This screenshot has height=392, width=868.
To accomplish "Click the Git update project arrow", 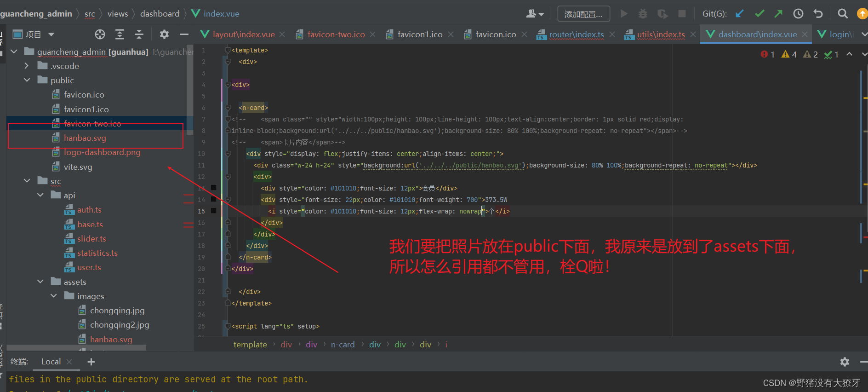I will pos(740,14).
